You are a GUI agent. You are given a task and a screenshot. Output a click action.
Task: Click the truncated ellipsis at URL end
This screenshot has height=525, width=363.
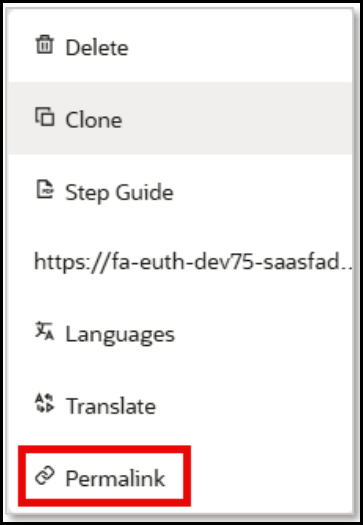pos(347,267)
